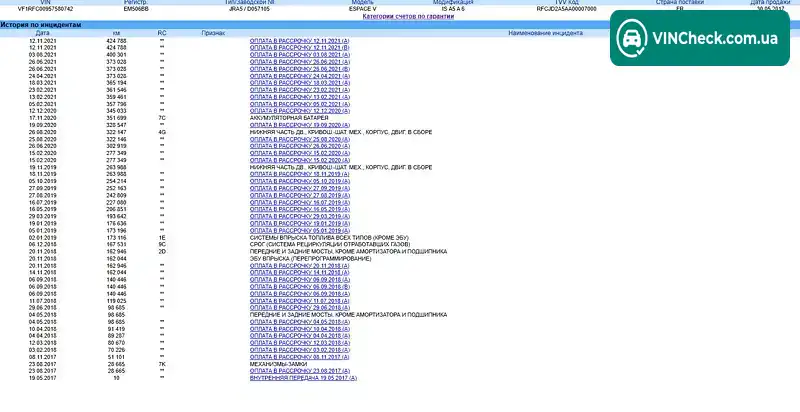Open ОПЛАТА В РАССРОЧКУ 11.07.2018 (A) link

[299, 301]
